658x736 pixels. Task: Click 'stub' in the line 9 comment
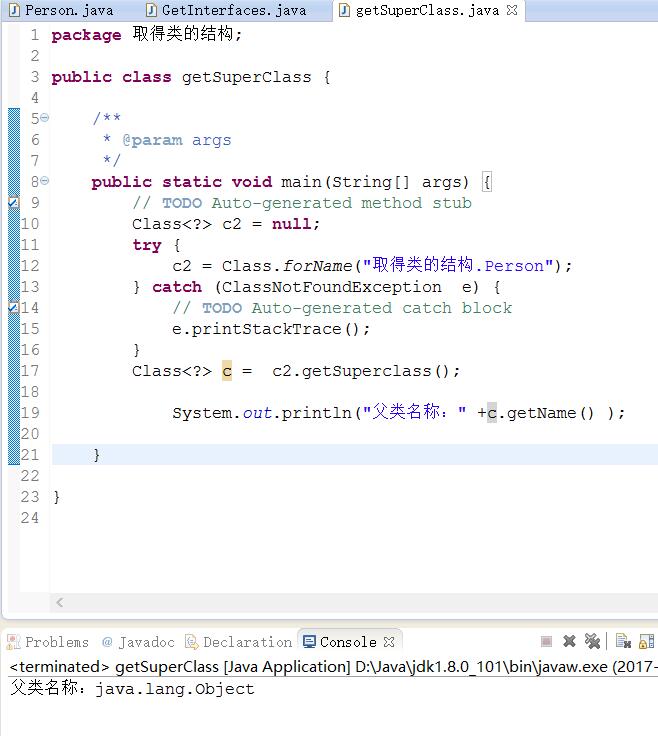point(452,203)
